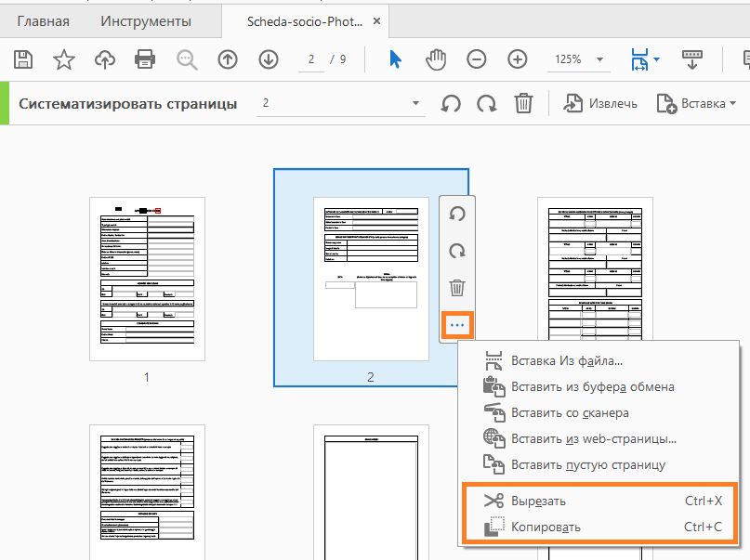The width and height of the screenshot is (750, 560).
Task: Open the page range dropdown showing 2
Action: tap(341, 103)
